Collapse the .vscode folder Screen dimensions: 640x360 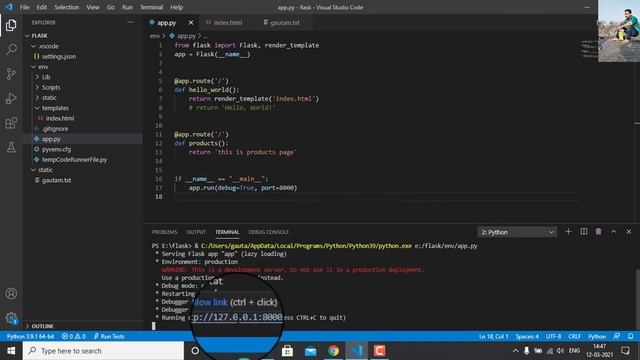[33, 46]
